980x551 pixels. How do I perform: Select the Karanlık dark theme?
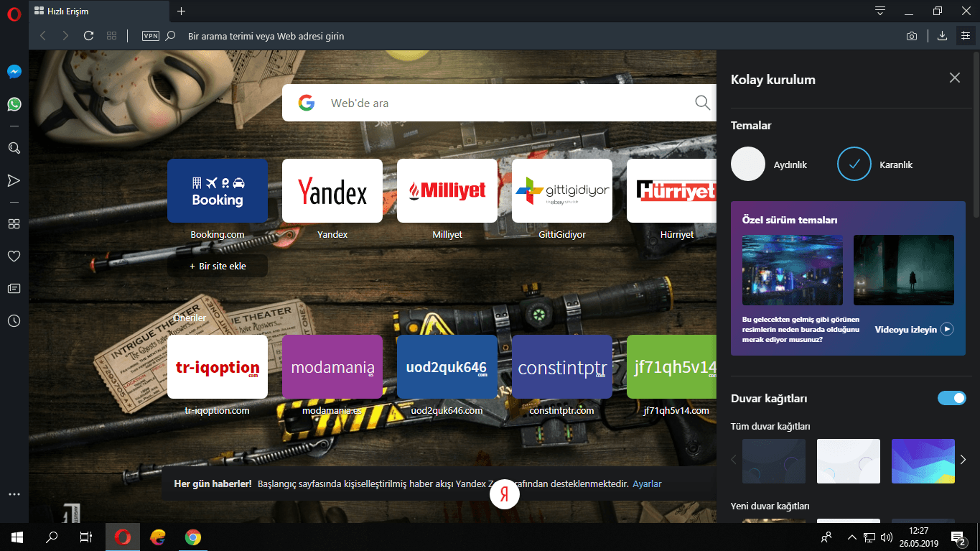[x=854, y=165]
